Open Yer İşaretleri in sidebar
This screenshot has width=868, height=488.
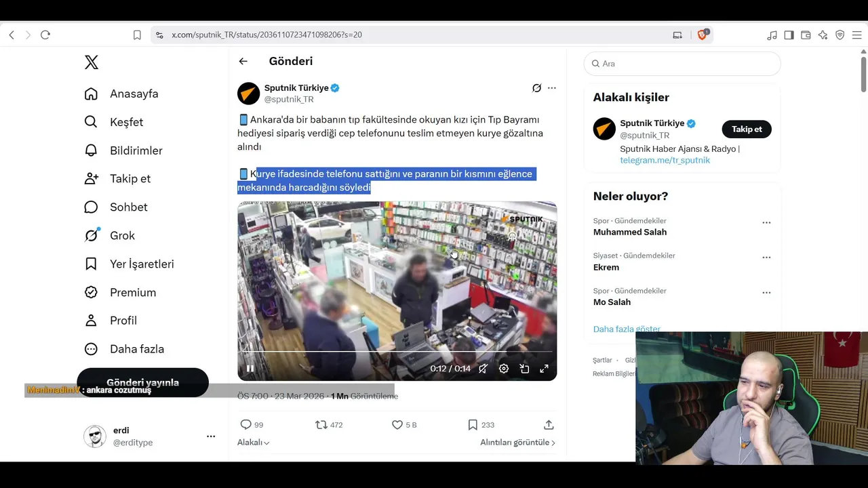point(129,264)
